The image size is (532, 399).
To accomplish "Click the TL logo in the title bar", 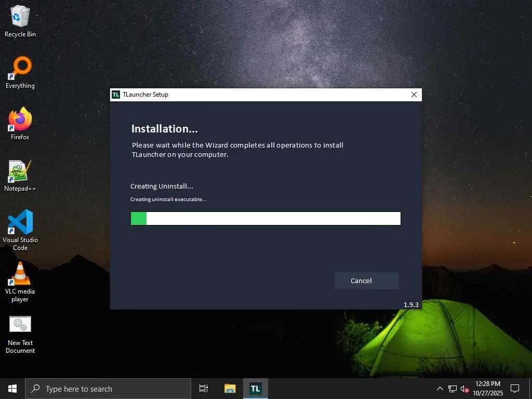I will (116, 95).
